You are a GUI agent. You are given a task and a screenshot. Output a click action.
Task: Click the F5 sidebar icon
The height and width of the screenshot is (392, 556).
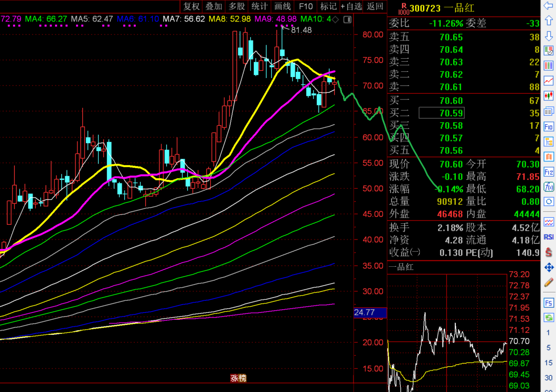pyautogui.click(x=549, y=303)
